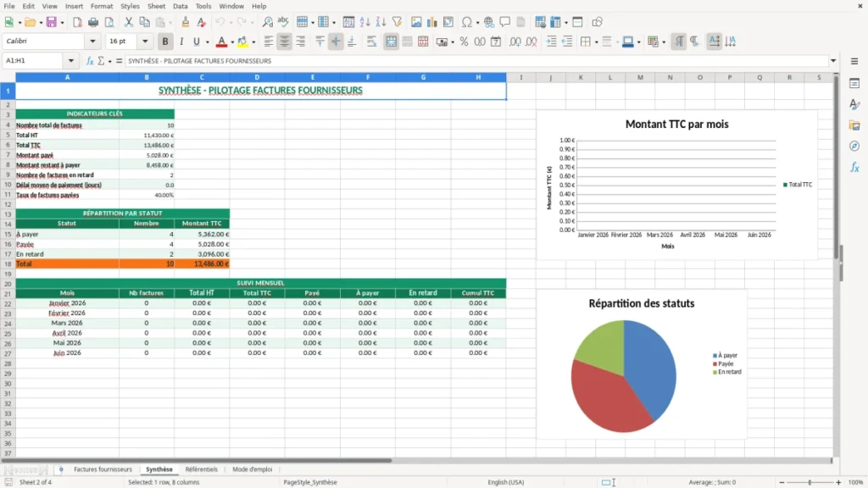Click the Insert Chart icon
This screenshot has height=488, width=868.
432,22
